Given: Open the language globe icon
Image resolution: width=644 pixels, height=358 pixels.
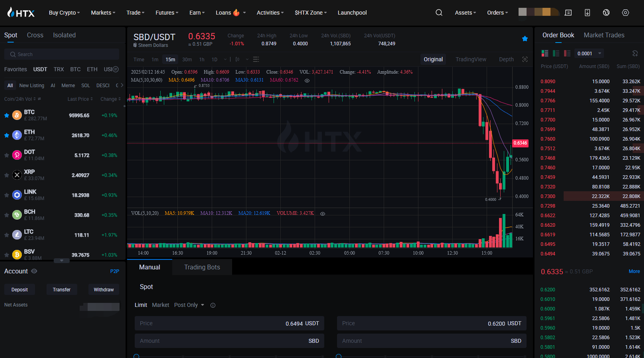Looking at the screenshot, I should [x=606, y=13].
